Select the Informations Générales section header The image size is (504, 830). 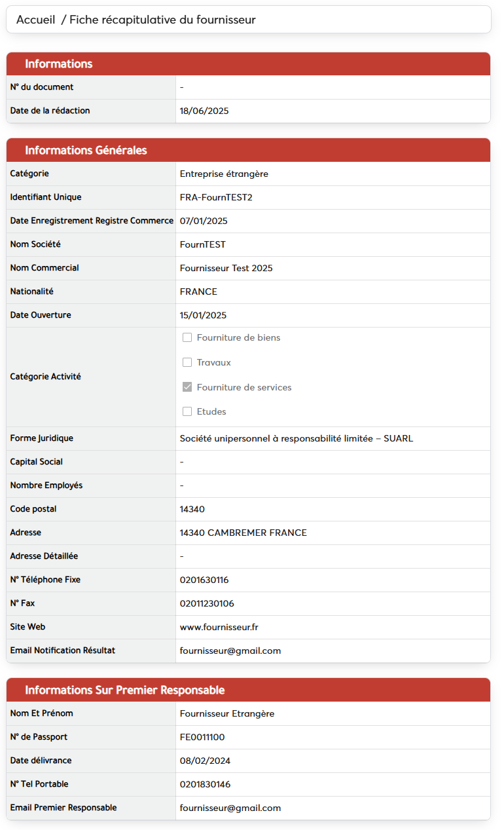point(86,151)
